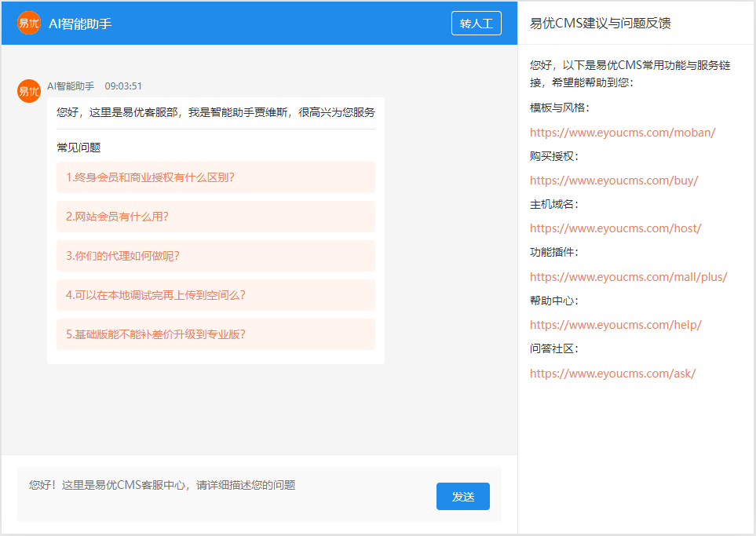This screenshot has height=536, width=756.
Task: Select FAQ 2 网站会员有什么用
Action: [216, 217]
